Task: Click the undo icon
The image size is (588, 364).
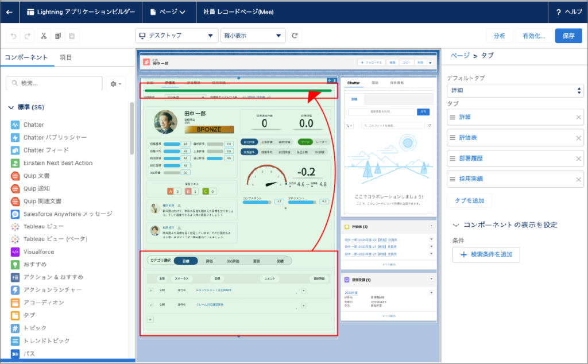Action: coord(14,36)
